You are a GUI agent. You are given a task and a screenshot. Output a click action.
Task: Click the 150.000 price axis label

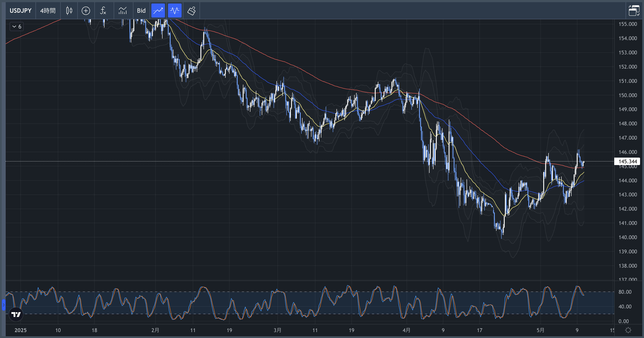[628, 95]
